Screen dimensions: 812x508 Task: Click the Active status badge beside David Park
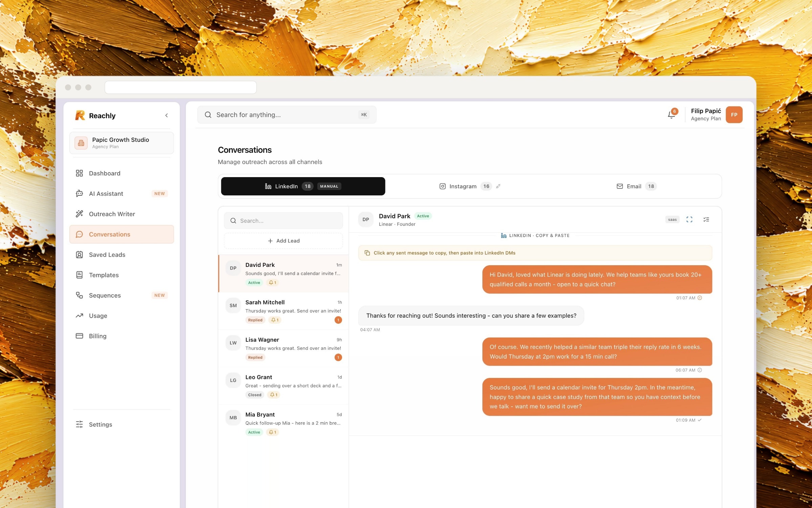pyautogui.click(x=423, y=216)
